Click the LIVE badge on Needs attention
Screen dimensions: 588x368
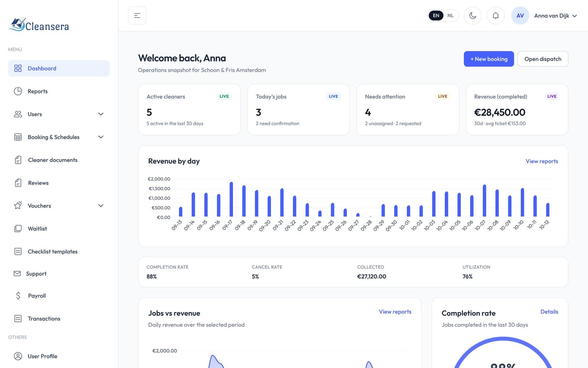[x=442, y=96]
